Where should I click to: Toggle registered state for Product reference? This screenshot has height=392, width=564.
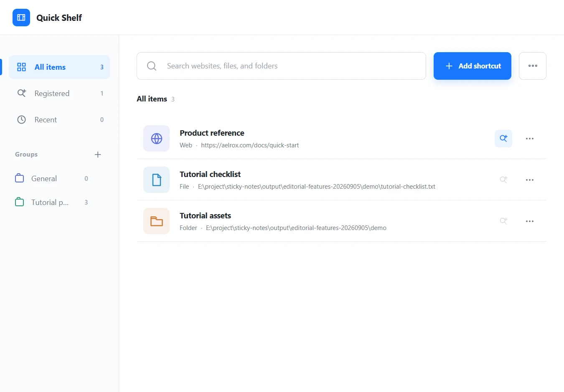point(503,139)
